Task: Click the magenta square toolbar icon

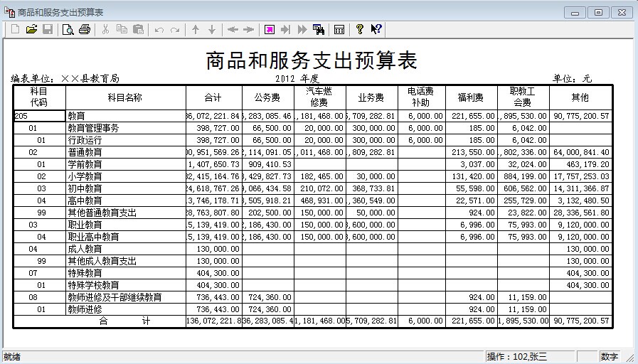Action: 270,29
